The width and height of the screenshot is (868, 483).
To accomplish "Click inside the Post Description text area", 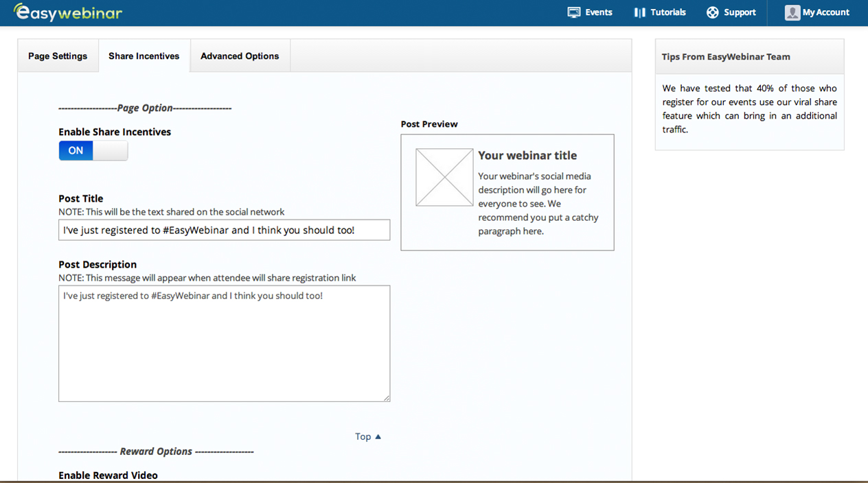I will coord(224,344).
